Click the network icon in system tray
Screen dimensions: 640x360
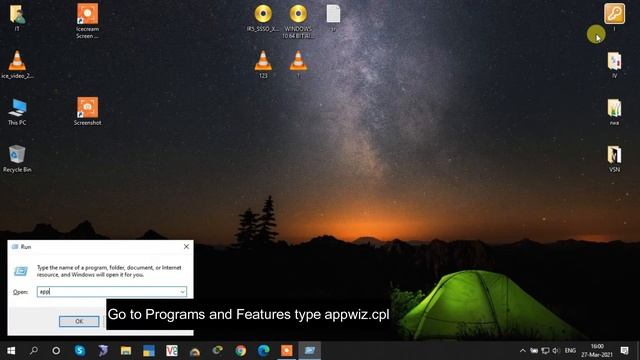(545, 351)
